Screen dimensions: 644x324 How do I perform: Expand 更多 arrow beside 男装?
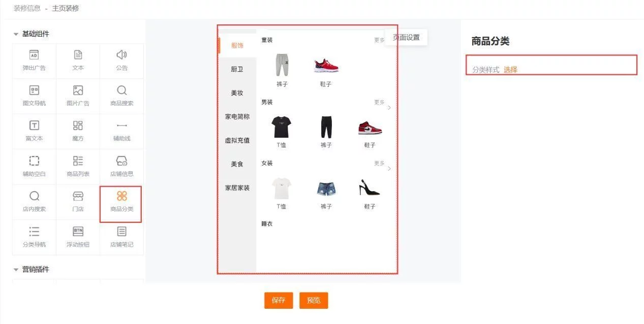(x=389, y=107)
